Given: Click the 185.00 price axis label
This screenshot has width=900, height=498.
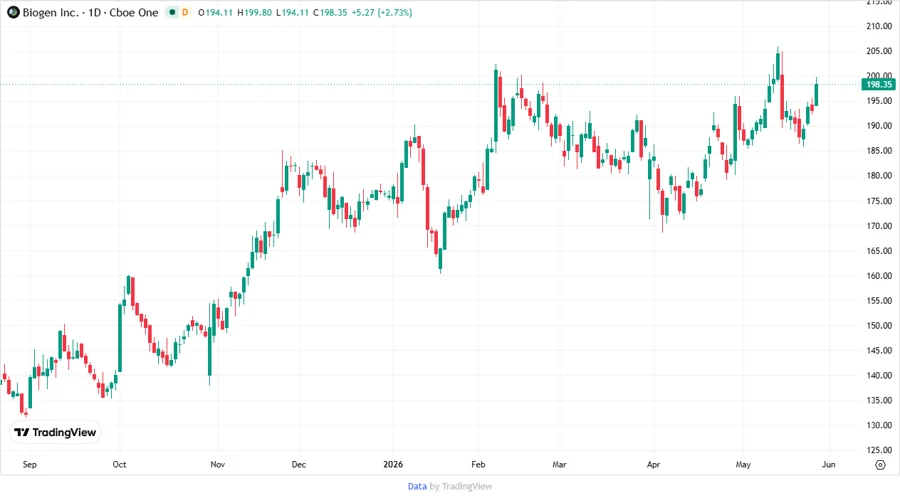Looking at the screenshot, I should pos(879,151).
